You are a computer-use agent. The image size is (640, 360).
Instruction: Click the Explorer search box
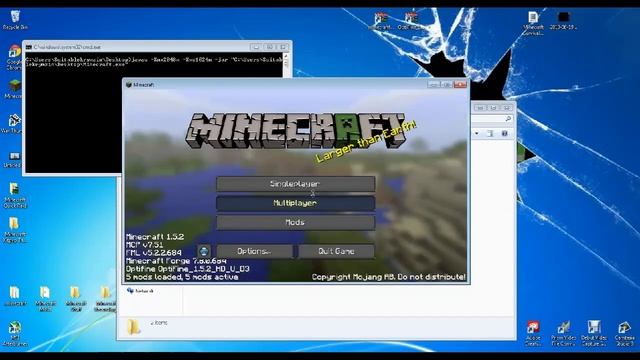(492, 119)
